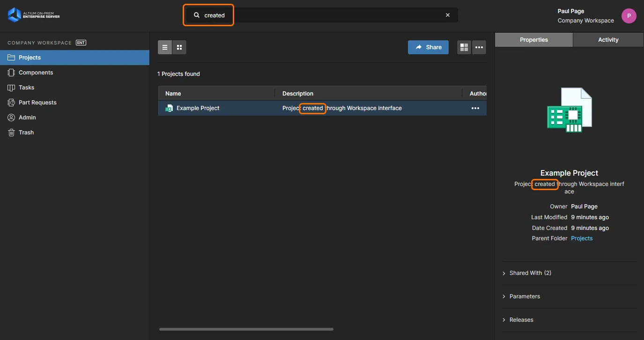Open Projects in the sidebar
Image resolution: width=644 pixels, height=340 pixels.
pos(75,58)
